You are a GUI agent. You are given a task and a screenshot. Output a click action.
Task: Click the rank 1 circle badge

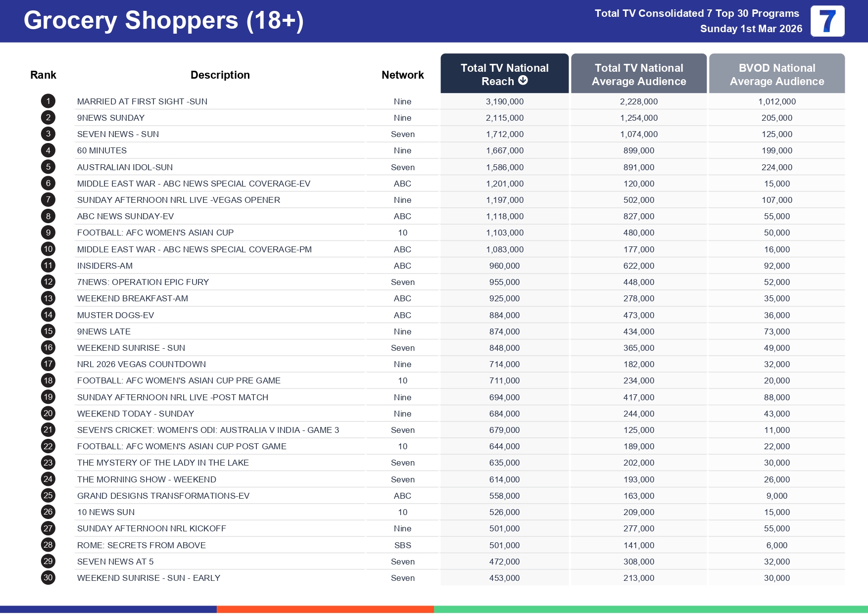(48, 101)
